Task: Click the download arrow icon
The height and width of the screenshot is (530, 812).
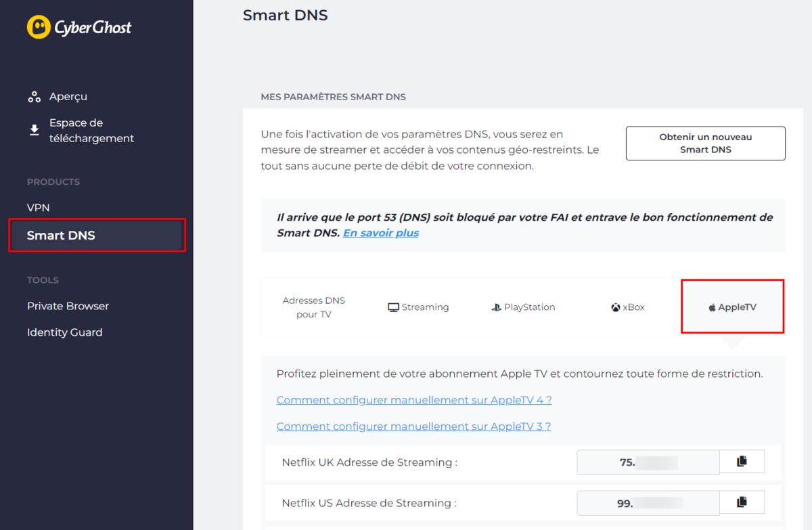Action: (35, 130)
